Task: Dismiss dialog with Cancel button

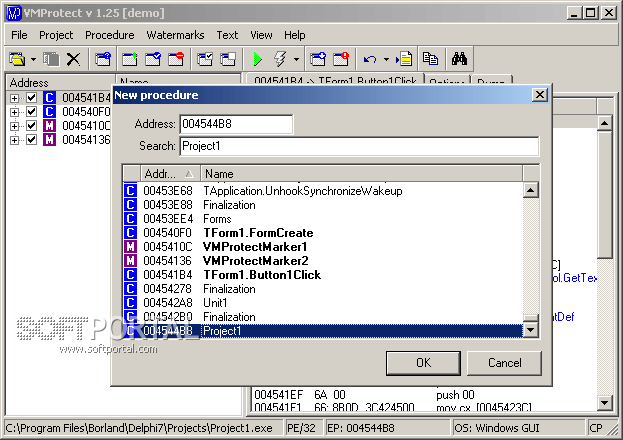Action: 505,363
